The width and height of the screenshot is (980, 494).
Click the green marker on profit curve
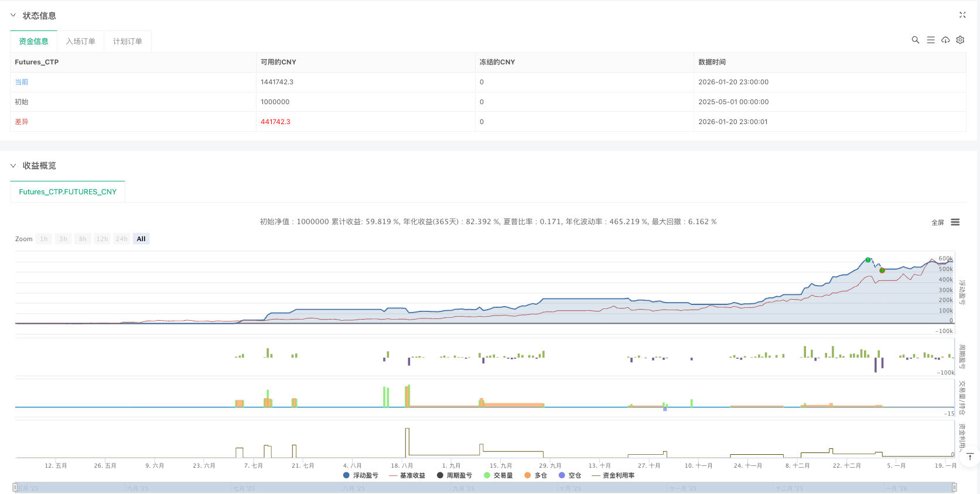click(868, 260)
